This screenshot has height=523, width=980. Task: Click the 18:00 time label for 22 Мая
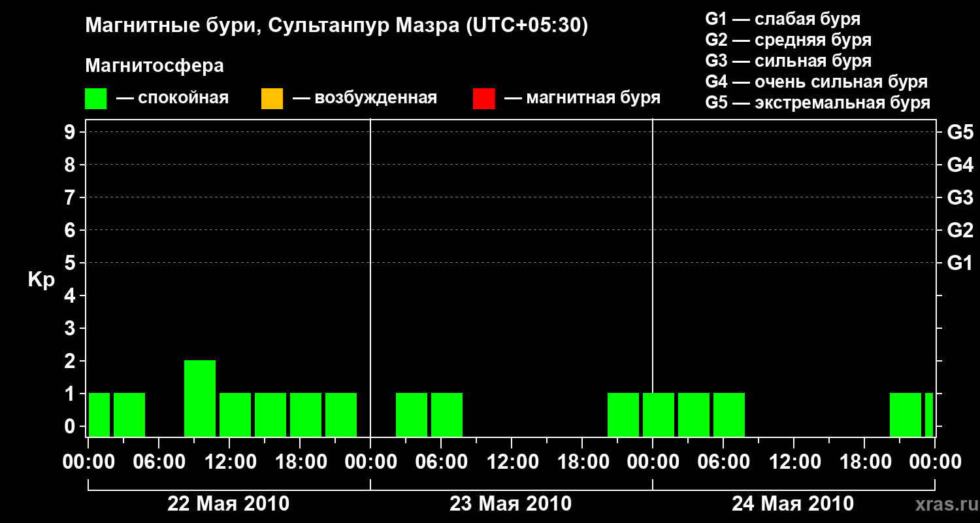(300, 462)
